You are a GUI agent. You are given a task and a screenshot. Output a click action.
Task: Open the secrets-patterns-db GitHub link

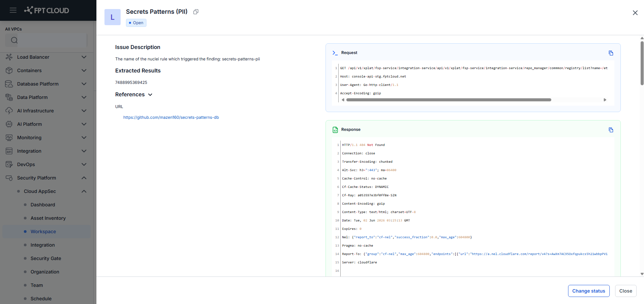tap(171, 117)
